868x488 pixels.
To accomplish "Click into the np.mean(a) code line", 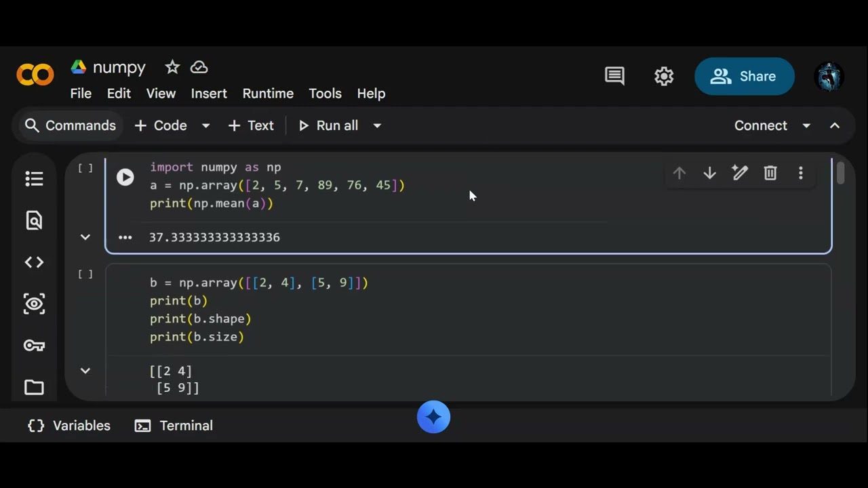I will [x=212, y=203].
